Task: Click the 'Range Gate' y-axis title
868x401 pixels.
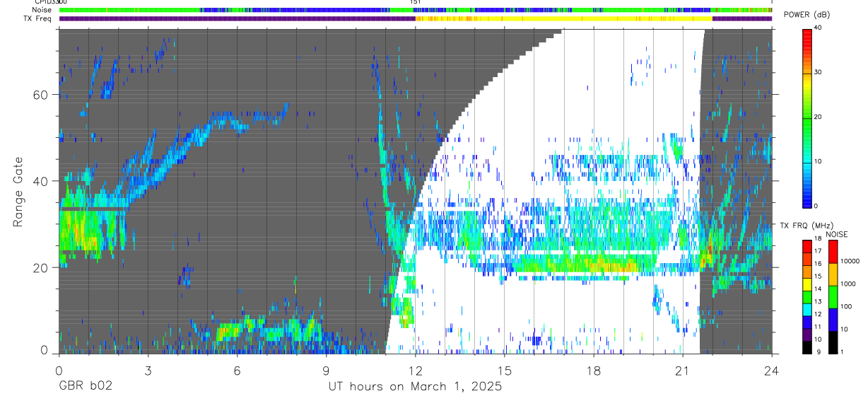Action: [18, 192]
